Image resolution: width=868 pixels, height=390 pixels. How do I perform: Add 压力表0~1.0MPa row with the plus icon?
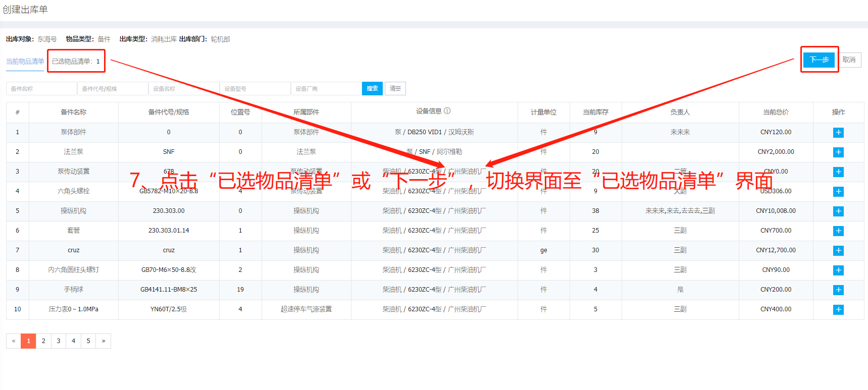click(838, 310)
